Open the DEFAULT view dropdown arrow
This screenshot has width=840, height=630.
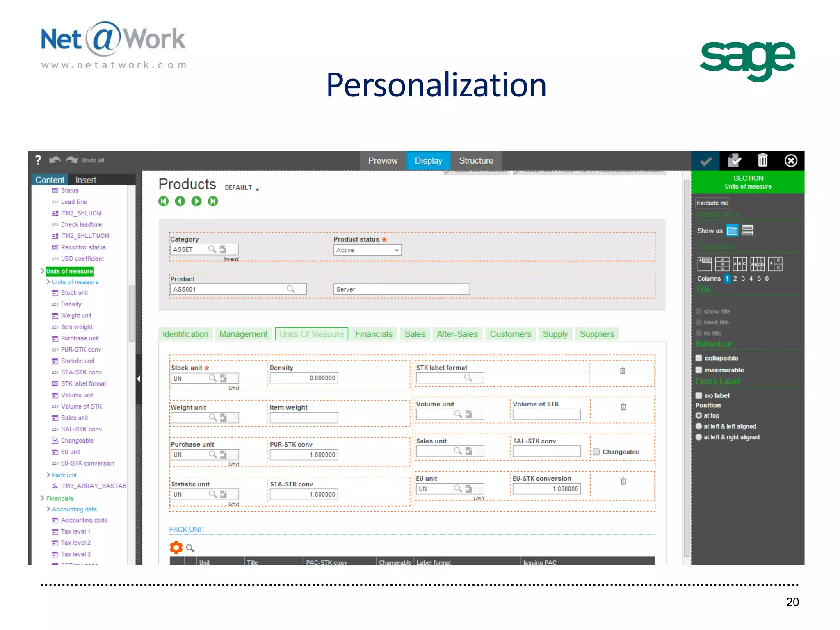(257, 189)
